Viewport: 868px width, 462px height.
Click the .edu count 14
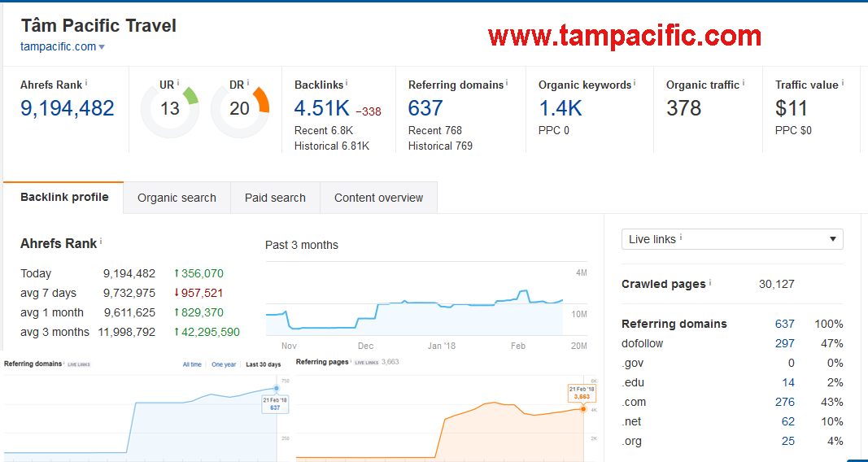click(788, 382)
